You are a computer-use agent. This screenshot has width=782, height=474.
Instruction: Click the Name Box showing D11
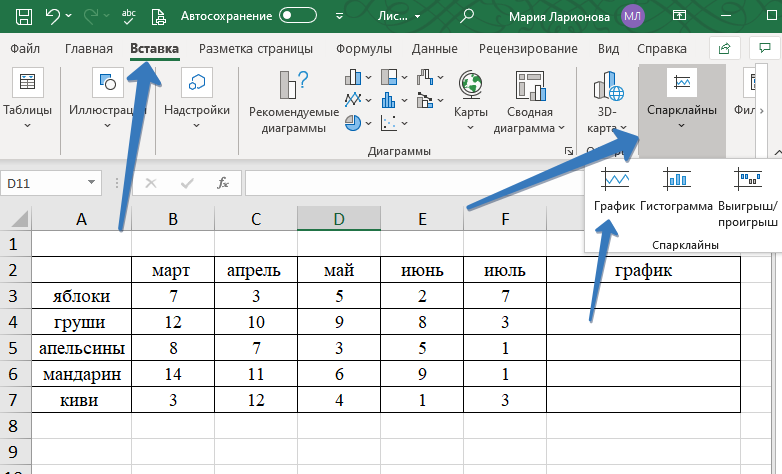(x=42, y=183)
